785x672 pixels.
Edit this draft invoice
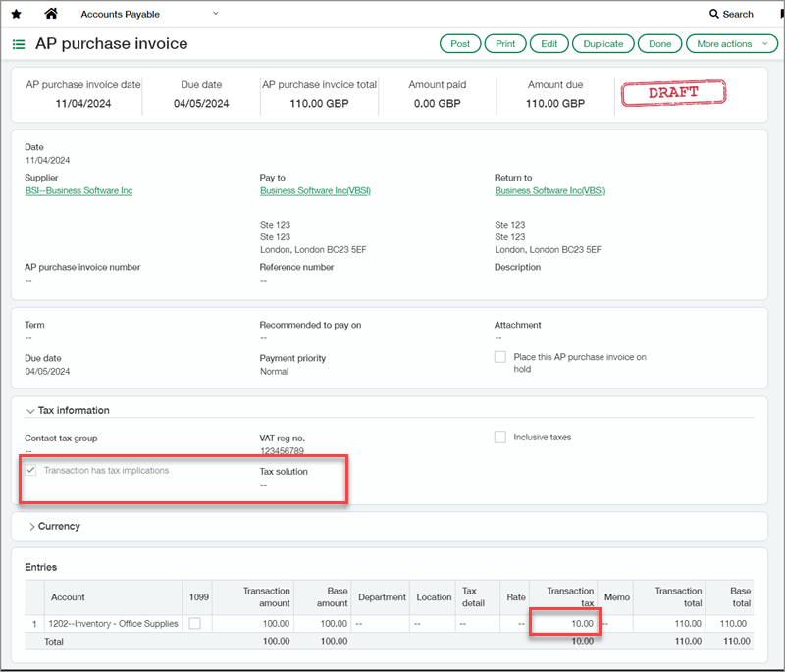(549, 43)
